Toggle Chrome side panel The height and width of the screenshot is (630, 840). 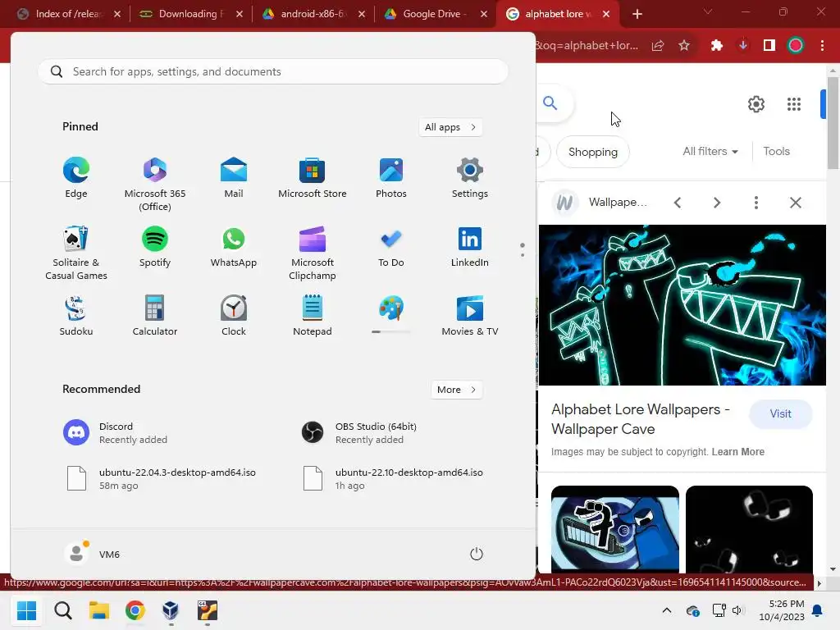[769, 46]
